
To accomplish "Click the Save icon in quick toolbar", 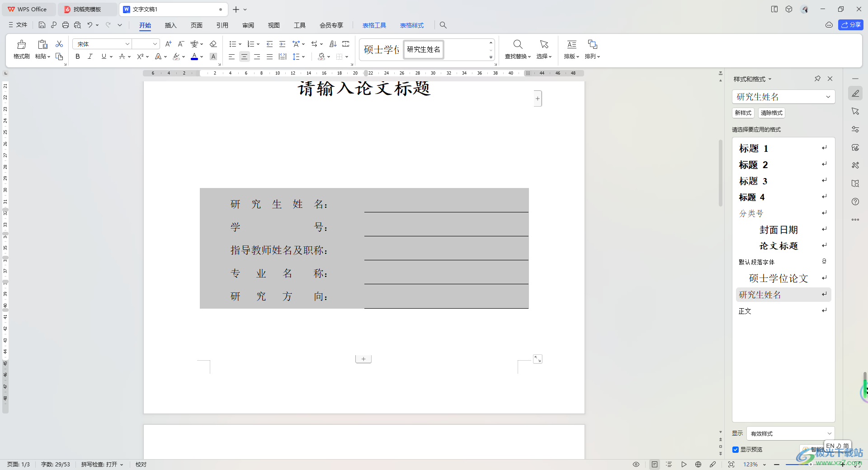I will pyautogui.click(x=42, y=25).
